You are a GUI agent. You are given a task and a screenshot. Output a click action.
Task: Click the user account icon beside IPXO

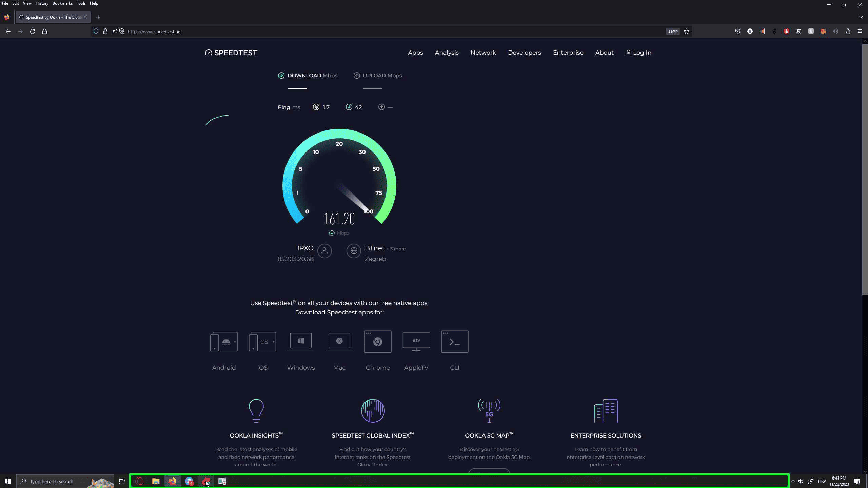coord(324,251)
